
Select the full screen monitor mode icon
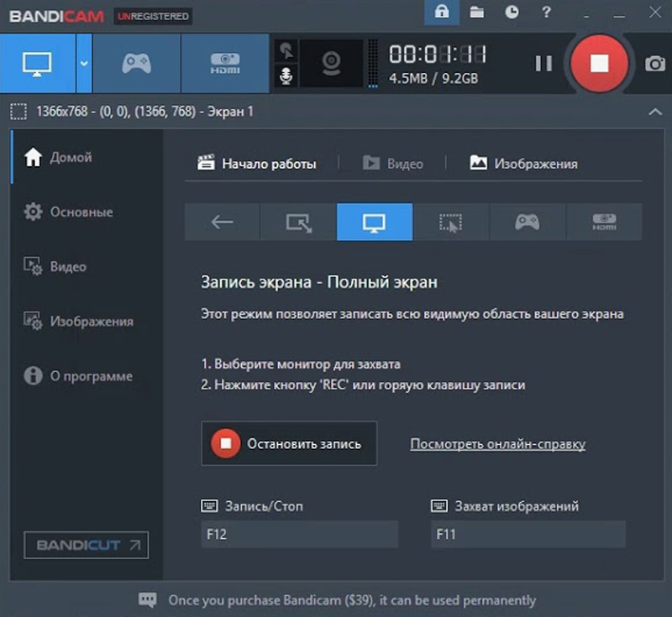point(375,222)
